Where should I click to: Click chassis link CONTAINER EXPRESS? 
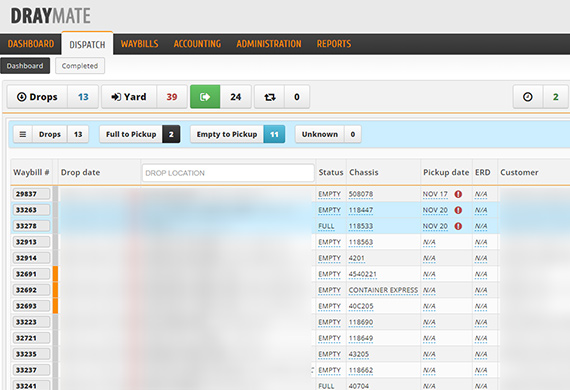tap(383, 290)
